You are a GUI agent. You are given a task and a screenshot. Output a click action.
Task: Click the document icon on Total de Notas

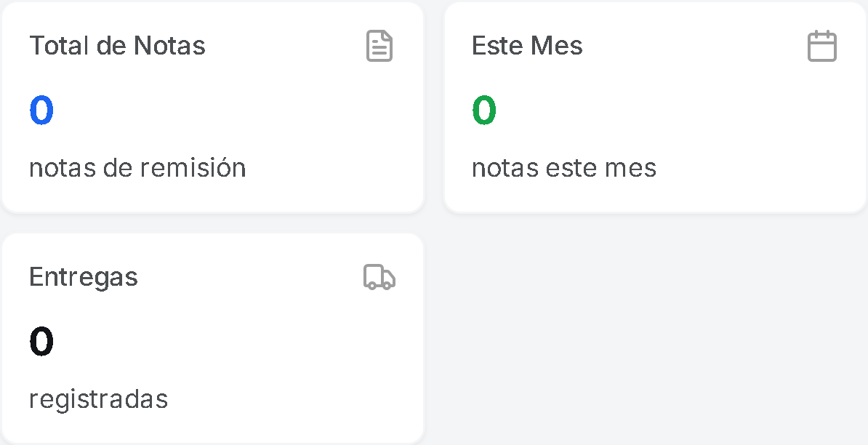pos(379,46)
